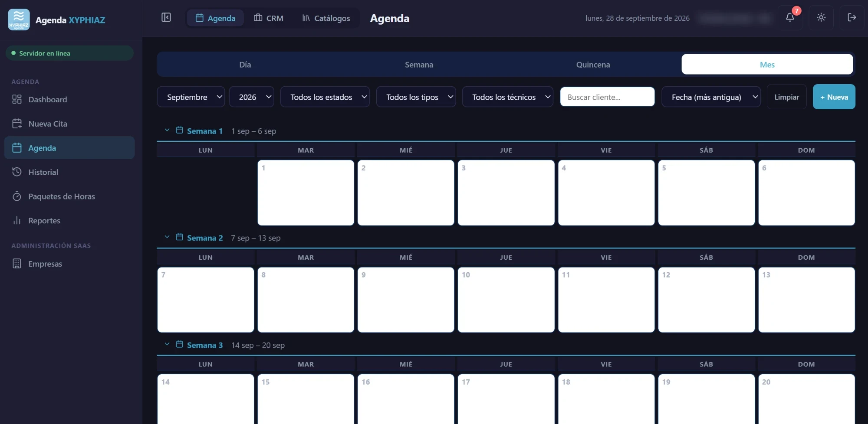Select the Quincena view
This screenshot has height=424, width=868.
tap(593, 64)
